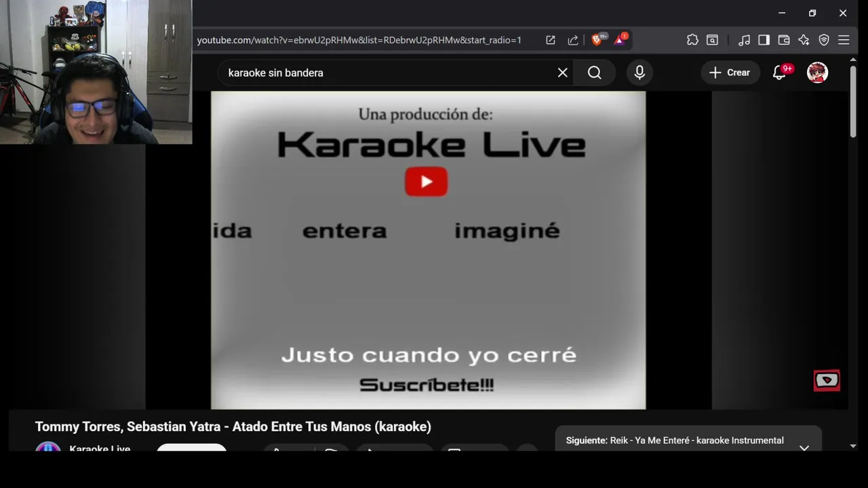The width and height of the screenshot is (868, 488).
Task: Click the page vertical scrollbar thumb
Action: click(853, 102)
